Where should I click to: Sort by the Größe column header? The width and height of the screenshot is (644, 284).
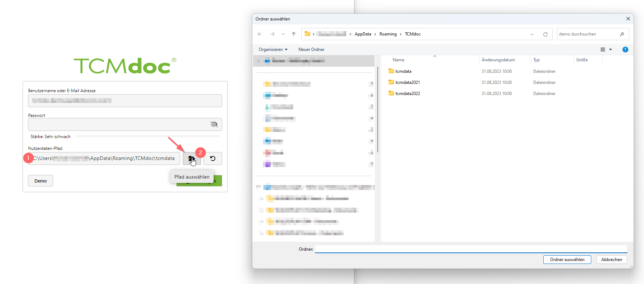pos(582,60)
